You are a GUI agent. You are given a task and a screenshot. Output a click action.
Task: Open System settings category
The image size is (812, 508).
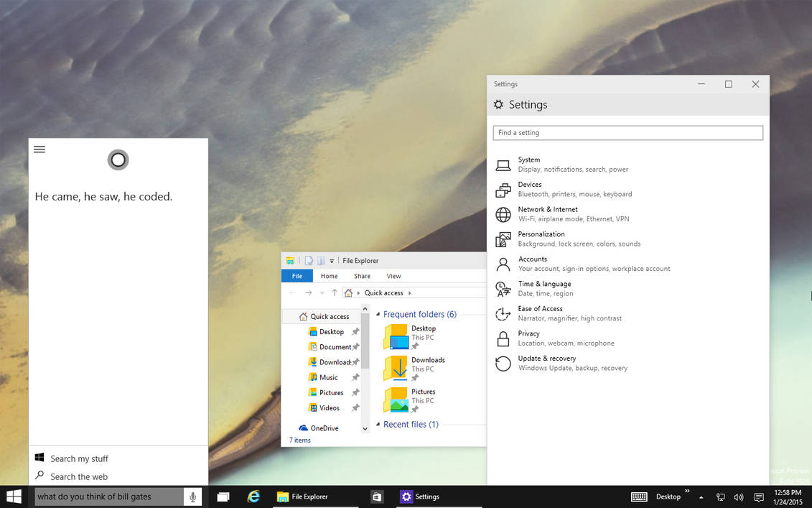point(627,165)
